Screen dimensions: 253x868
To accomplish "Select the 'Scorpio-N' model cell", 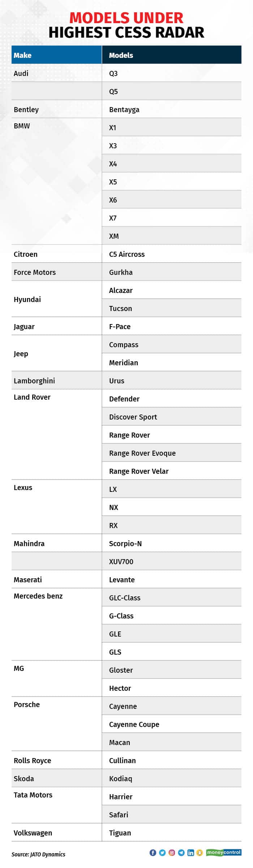I will [125, 544].
